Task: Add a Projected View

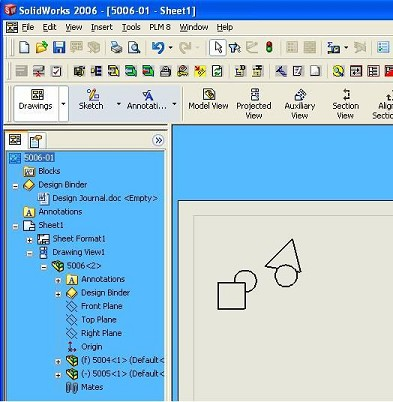Action: (254, 104)
